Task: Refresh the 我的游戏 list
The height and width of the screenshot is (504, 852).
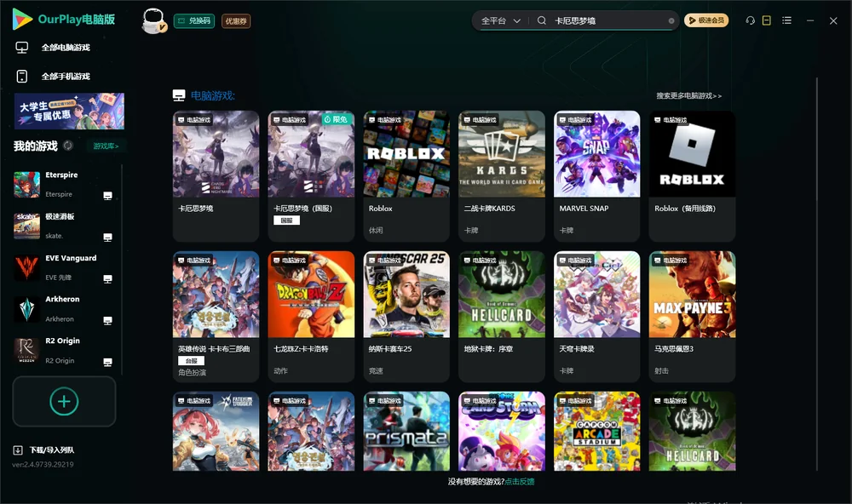Action: [x=68, y=146]
